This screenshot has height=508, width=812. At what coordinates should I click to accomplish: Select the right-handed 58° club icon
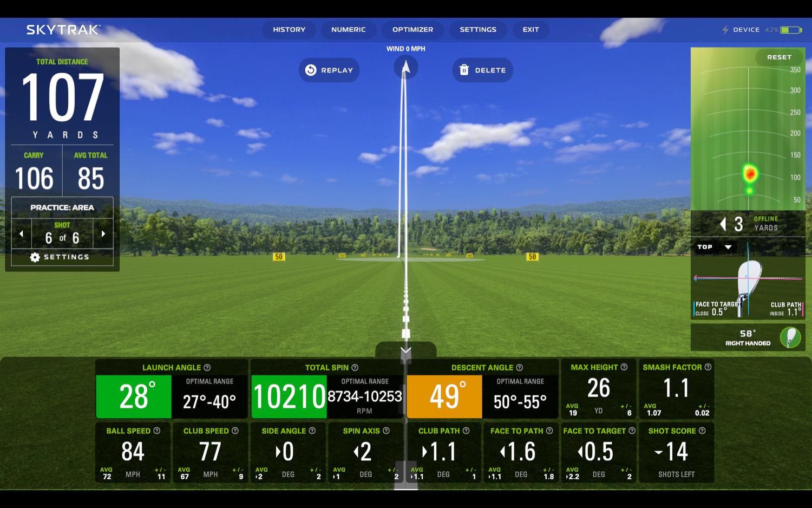pyautogui.click(x=790, y=337)
